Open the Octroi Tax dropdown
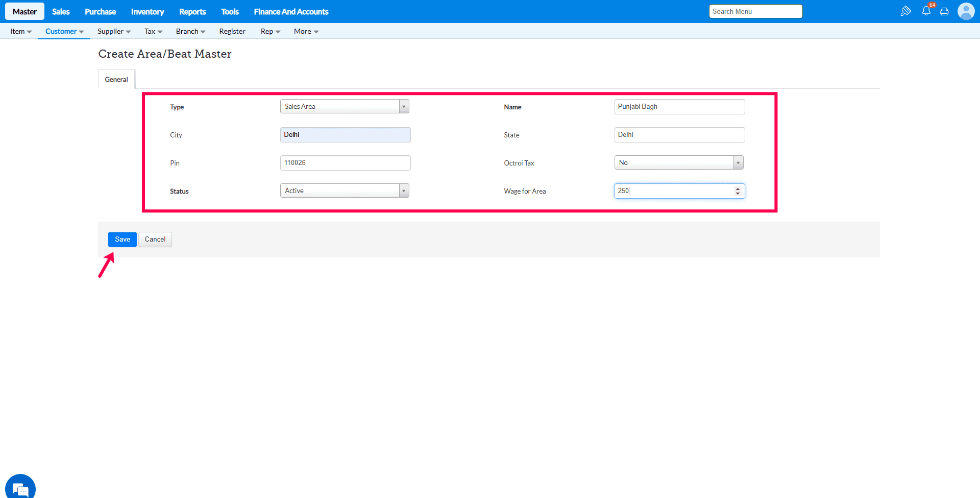Viewport: 980px width, 498px height. pyautogui.click(x=738, y=162)
